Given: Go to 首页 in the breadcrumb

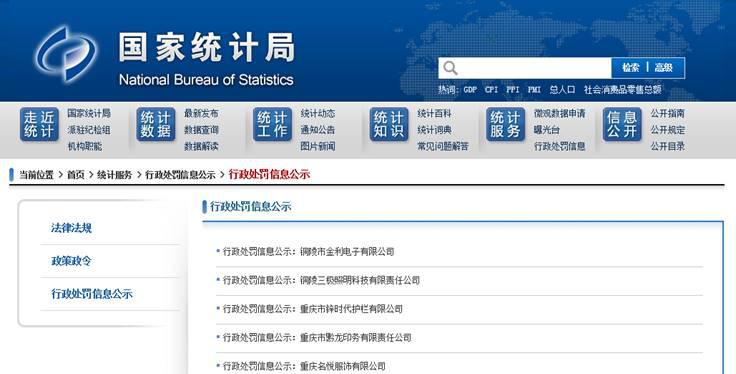Looking at the screenshot, I should pos(76,175).
